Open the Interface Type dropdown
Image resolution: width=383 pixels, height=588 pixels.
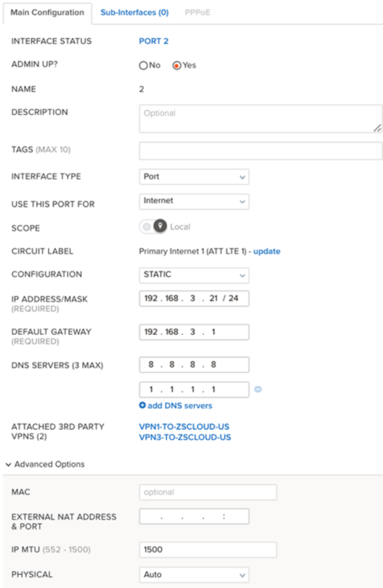pyautogui.click(x=194, y=177)
